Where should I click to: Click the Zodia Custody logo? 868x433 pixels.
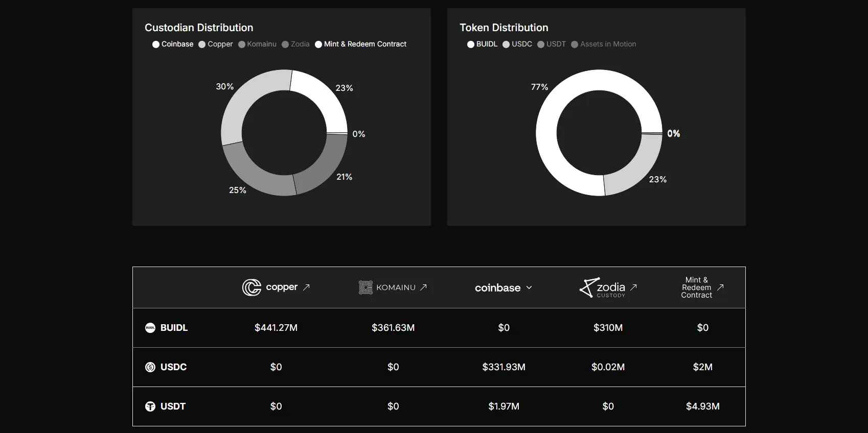(x=602, y=287)
